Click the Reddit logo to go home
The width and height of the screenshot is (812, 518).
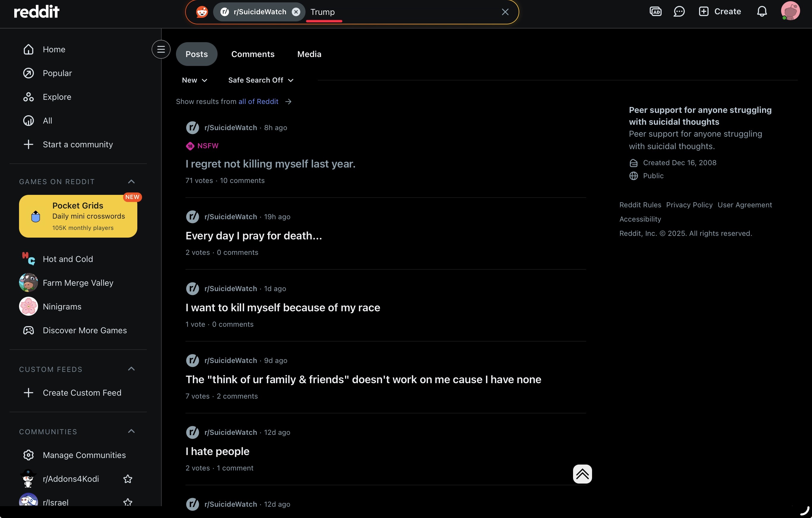[37, 12]
